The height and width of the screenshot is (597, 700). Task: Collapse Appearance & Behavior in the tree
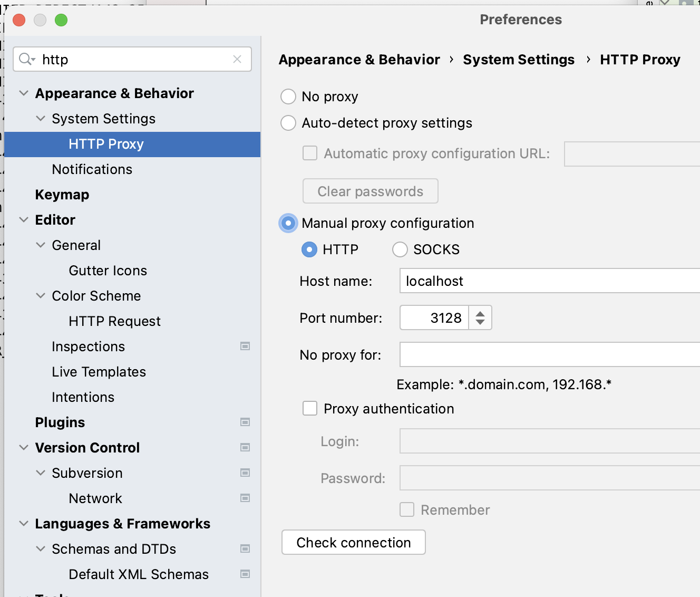[x=24, y=93]
